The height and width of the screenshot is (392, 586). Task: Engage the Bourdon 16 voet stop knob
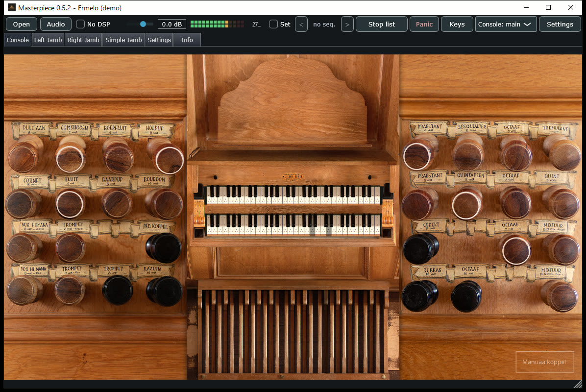pyautogui.click(x=166, y=204)
